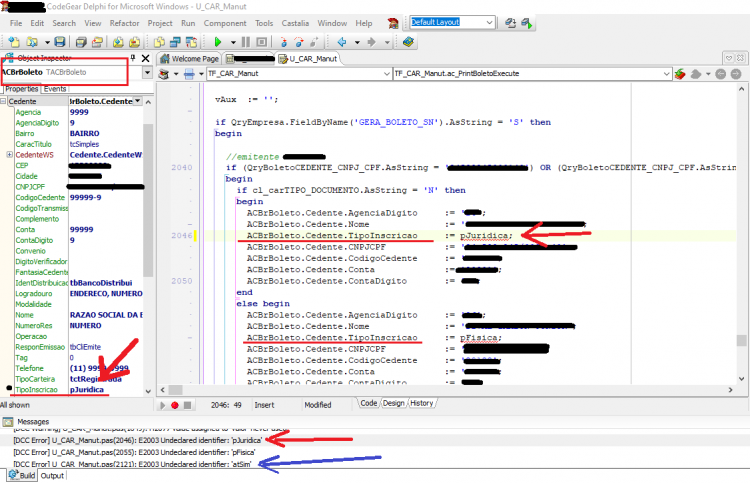Viewport: 750px width, 483px height.
Task: Click the blue Back navigation arrow
Action: pos(342,42)
